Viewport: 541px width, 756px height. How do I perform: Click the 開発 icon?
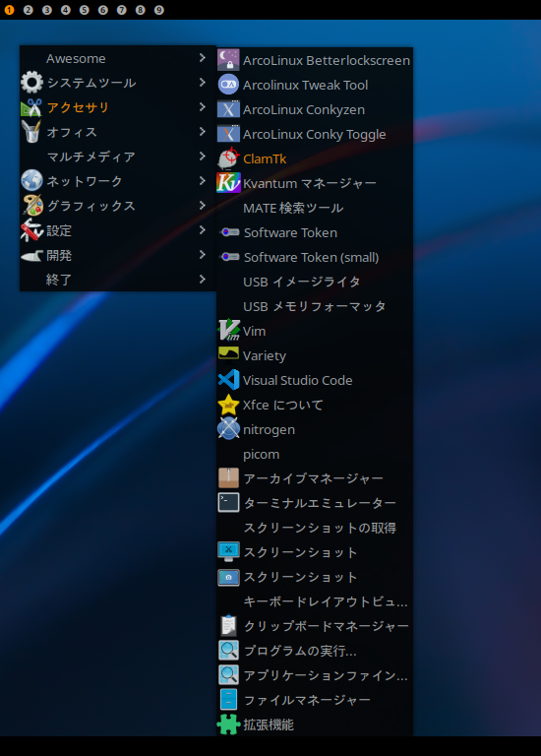click(31, 256)
